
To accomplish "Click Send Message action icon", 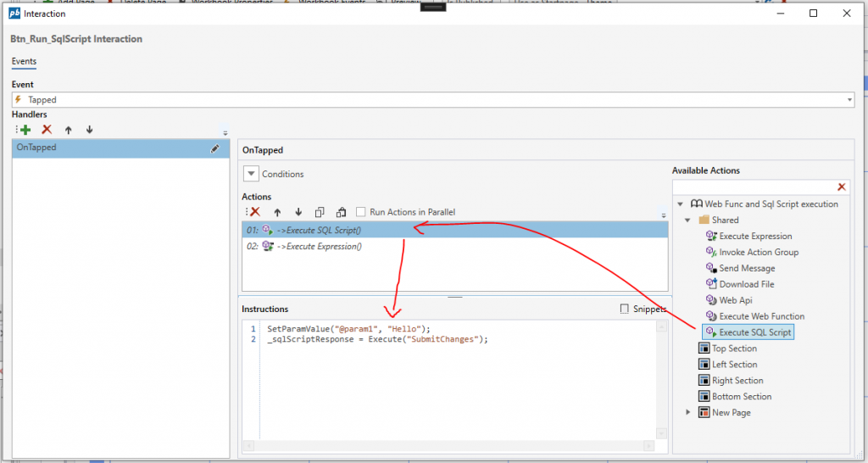I will [711, 268].
